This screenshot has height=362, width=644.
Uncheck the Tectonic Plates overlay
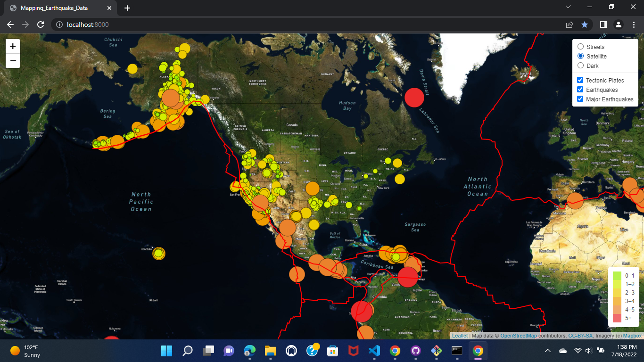(x=580, y=80)
